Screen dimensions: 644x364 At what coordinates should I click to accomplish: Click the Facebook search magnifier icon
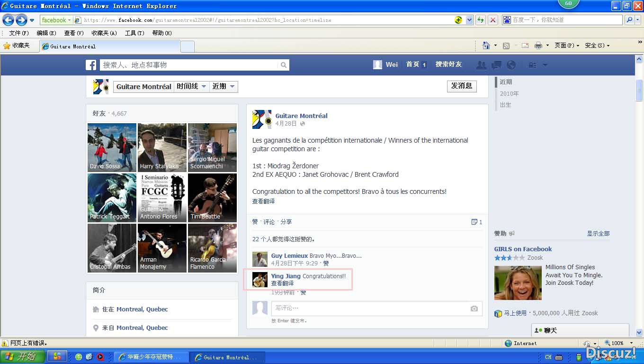tap(284, 65)
